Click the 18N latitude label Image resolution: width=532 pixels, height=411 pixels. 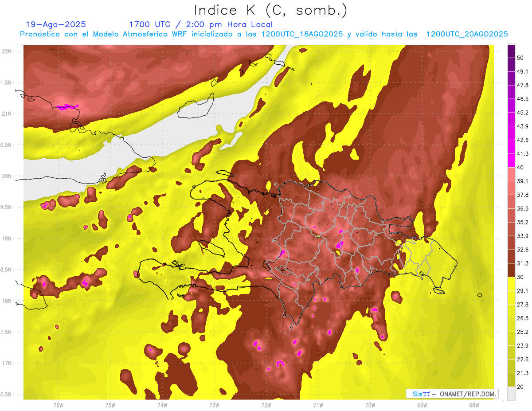[7, 301]
